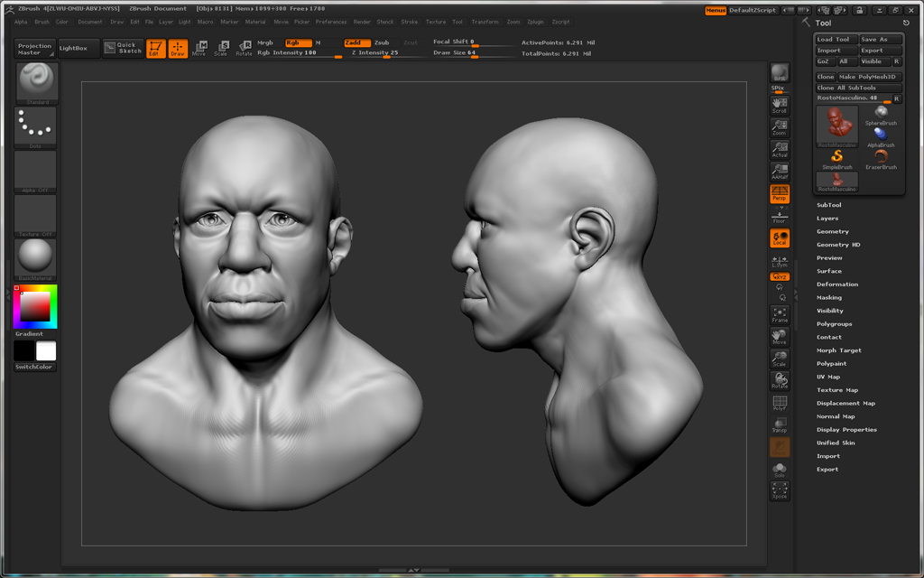Toggle Ghost transparency
Screen dimensions: 924x578
[x=780, y=447]
